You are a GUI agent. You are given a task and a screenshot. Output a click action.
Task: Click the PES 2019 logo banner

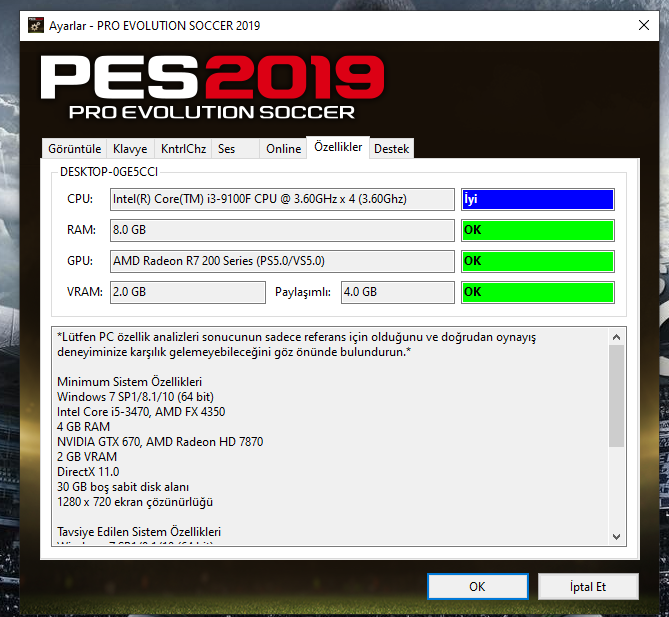[x=212, y=88]
